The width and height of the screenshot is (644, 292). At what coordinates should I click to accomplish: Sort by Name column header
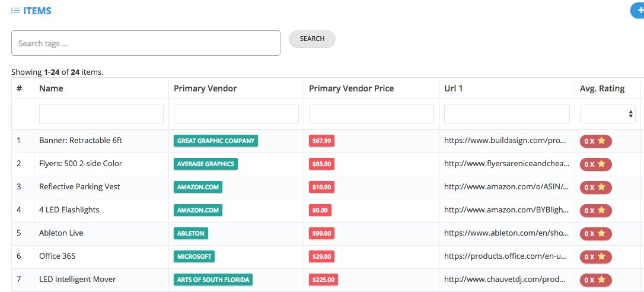click(x=52, y=88)
